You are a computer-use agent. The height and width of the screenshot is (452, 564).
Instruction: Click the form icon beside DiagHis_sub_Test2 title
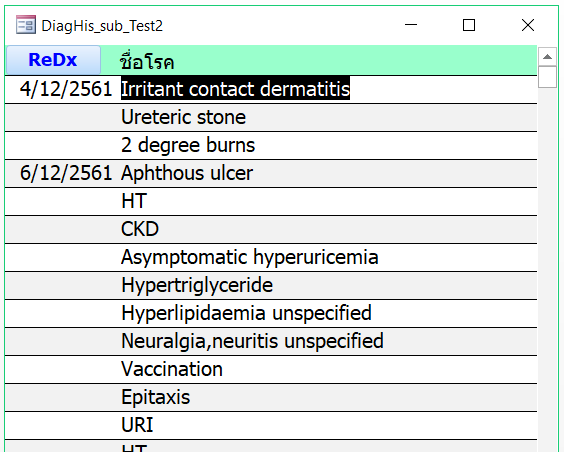(x=26, y=25)
